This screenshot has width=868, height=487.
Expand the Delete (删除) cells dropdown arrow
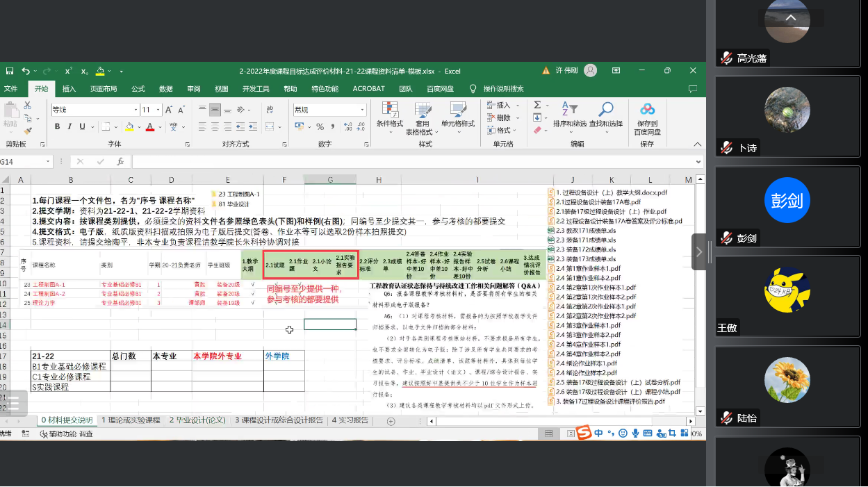(516, 118)
